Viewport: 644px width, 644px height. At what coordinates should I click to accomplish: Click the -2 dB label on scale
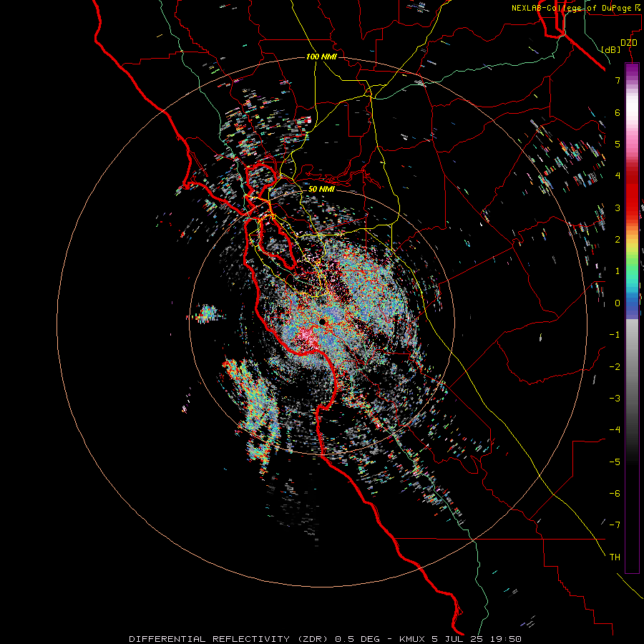615,367
